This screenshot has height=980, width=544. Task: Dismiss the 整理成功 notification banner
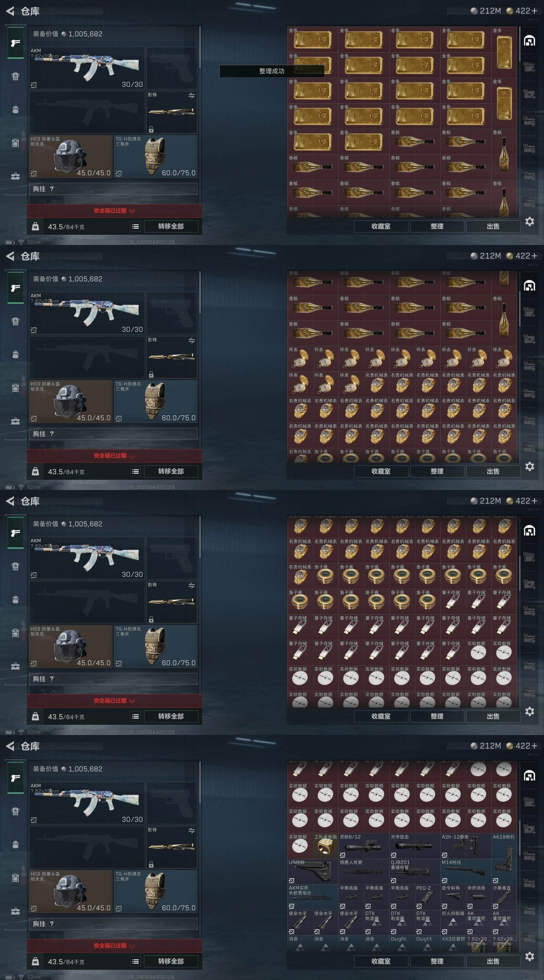coord(272,71)
